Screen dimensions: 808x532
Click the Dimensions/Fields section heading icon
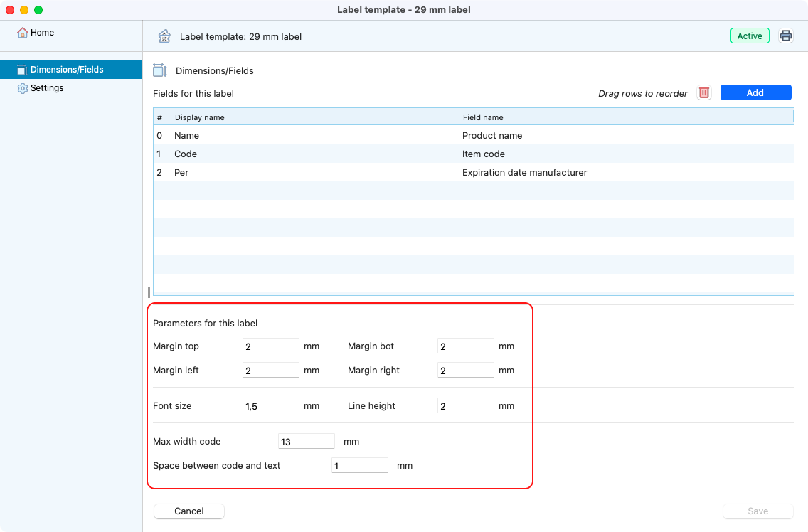[160, 70]
